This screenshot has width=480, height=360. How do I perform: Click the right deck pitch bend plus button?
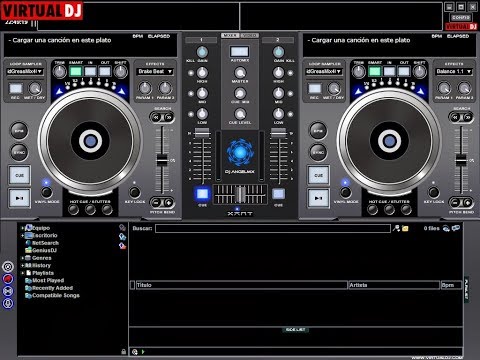(x=468, y=202)
